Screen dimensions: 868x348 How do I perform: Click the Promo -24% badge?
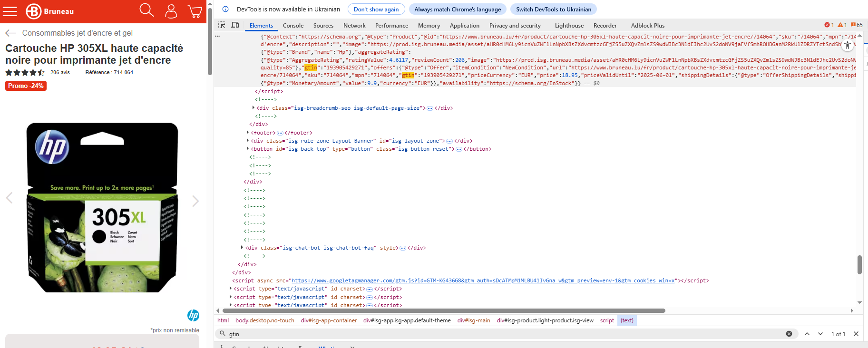coord(26,86)
